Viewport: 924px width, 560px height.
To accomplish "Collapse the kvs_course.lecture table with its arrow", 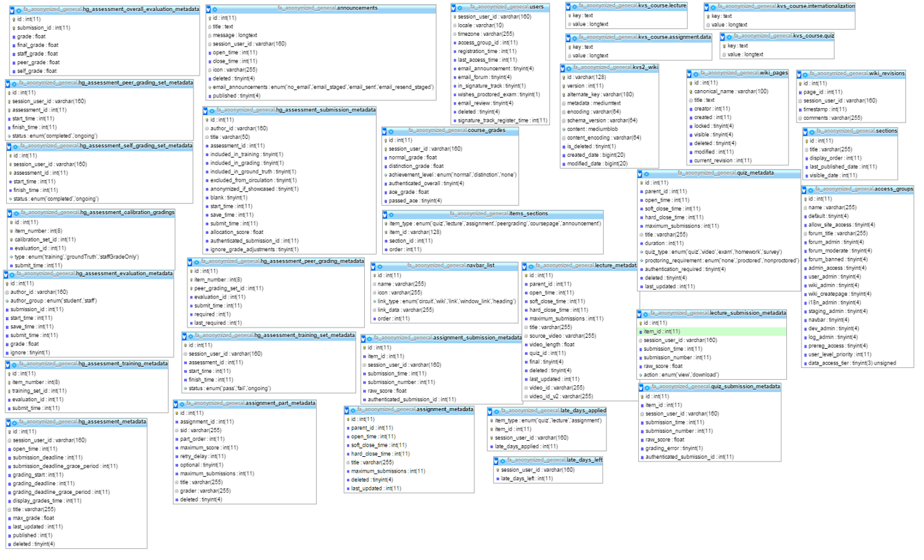I will tap(567, 7).
